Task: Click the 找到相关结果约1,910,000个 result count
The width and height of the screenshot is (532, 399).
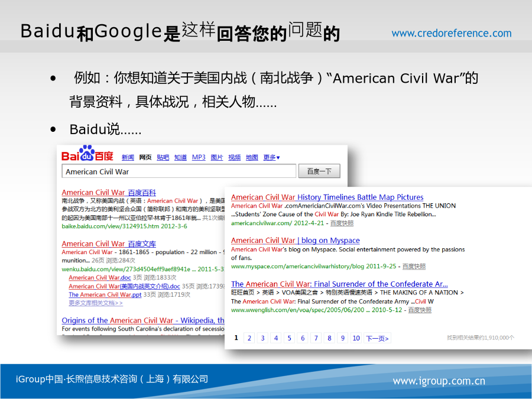Action: 481,338
